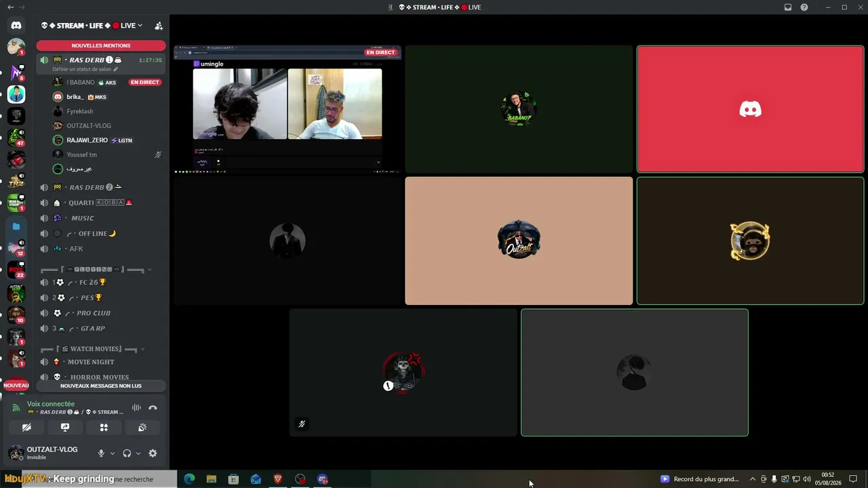Join the AFK voice channel
Image resolution: width=868 pixels, height=488 pixels.
click(101, 249)
